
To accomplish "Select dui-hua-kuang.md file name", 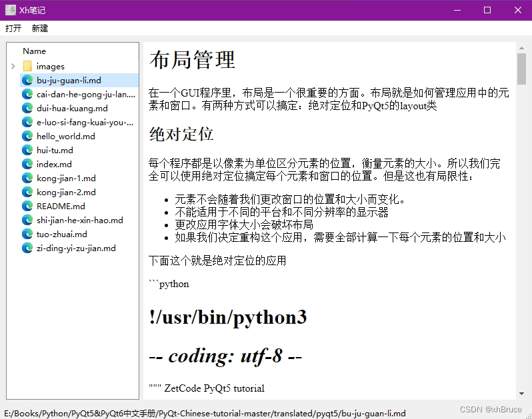I will tap(72, 108).
